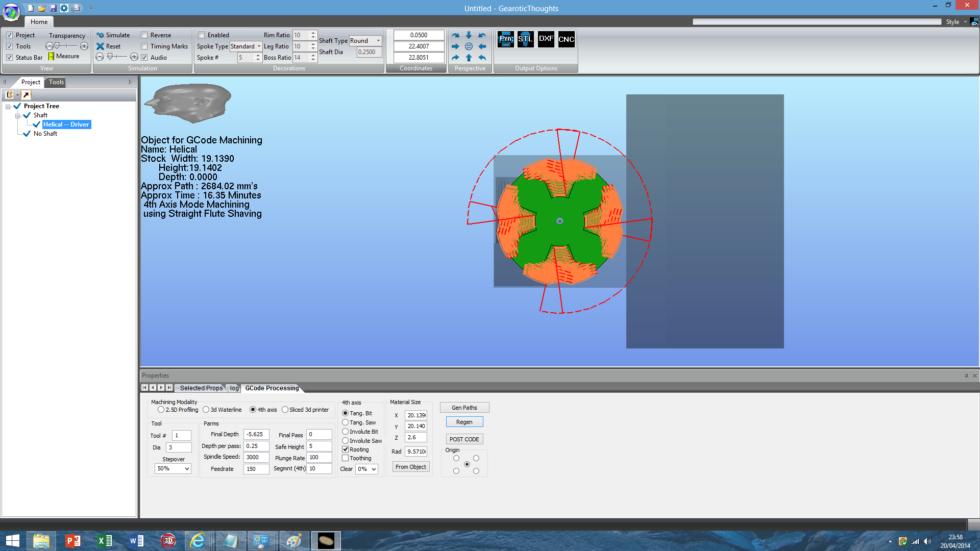
Task: Click the POST CODE button
Action: [464, 439]
